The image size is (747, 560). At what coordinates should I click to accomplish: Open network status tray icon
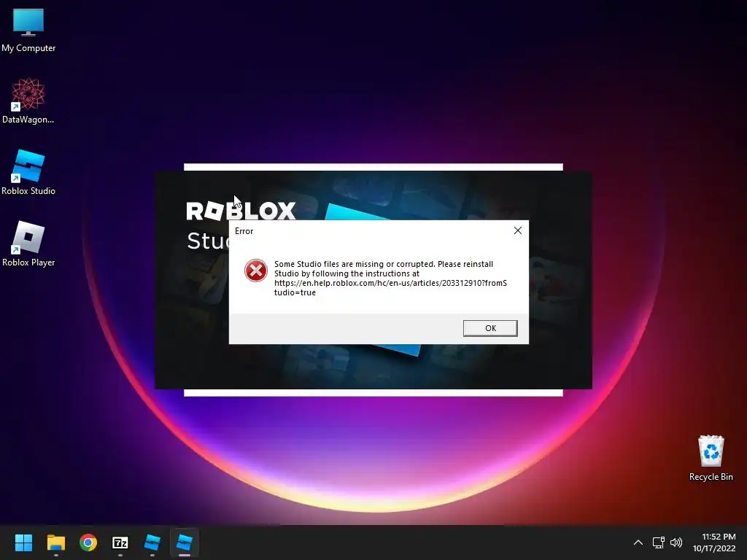tap(659, 542)
